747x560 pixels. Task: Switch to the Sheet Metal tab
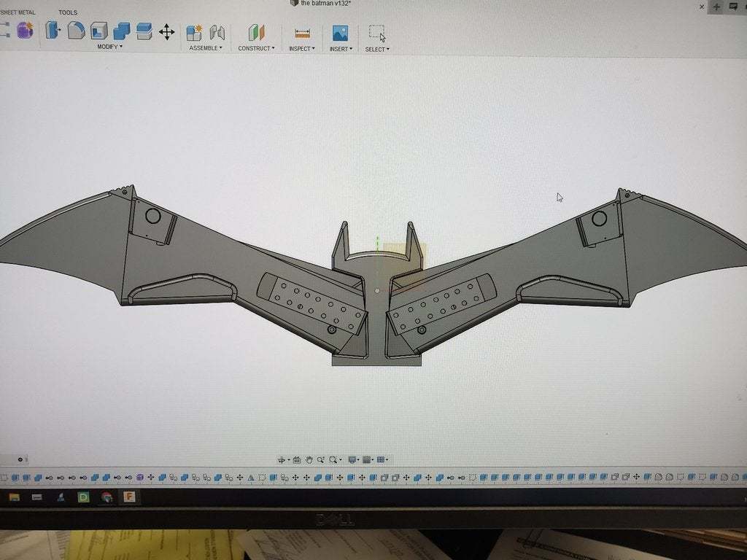coord(17,12)
